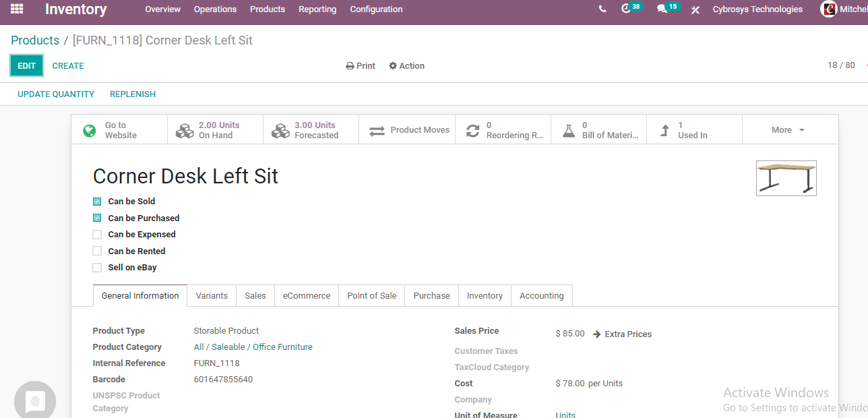Enable the Can be Rented checkbox
Image resolution: width=868 pixels, height=418 pixels.
[x=97, y=251]
